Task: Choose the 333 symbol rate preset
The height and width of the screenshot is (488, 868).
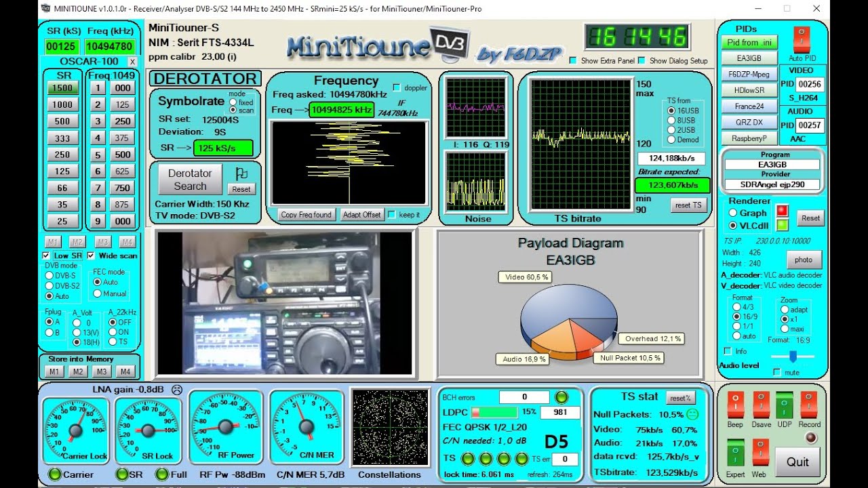Action: 62,138
